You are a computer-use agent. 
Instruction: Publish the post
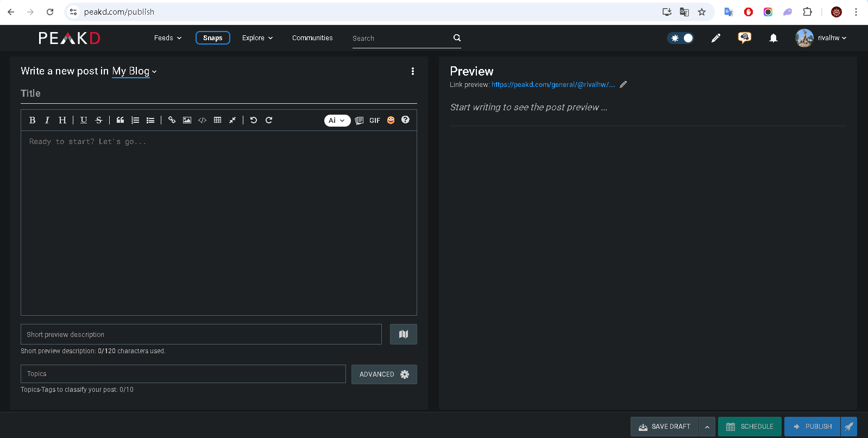point(812,427)
